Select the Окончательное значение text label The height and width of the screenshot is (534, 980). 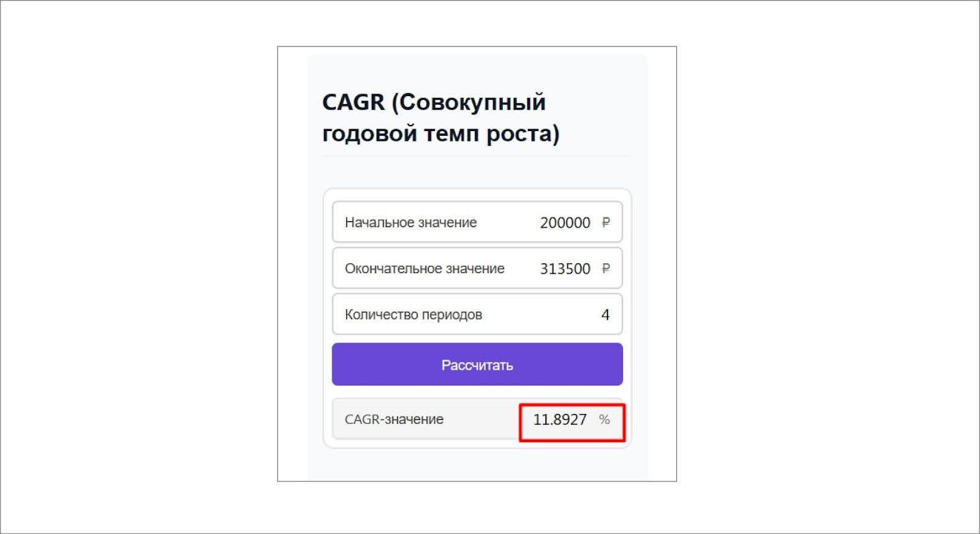[425, 268]
